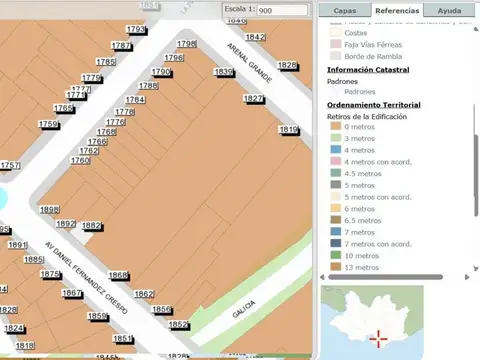Click the legend scroll up arrow
This screenshot has width=480, height=360.
[x=476, y=29]
